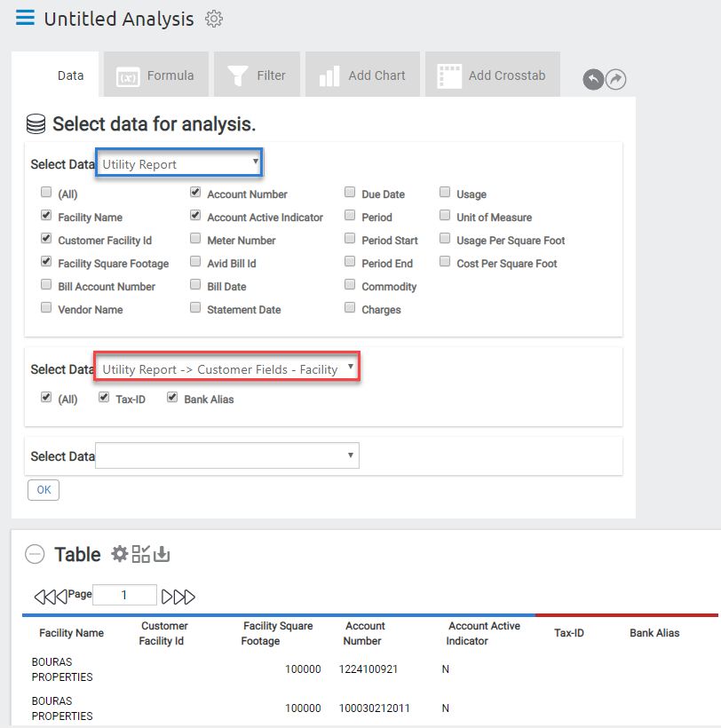Click Facility Name column header
Screen dimensions: 721x728
pyautogui.click(x=72, y=633)
